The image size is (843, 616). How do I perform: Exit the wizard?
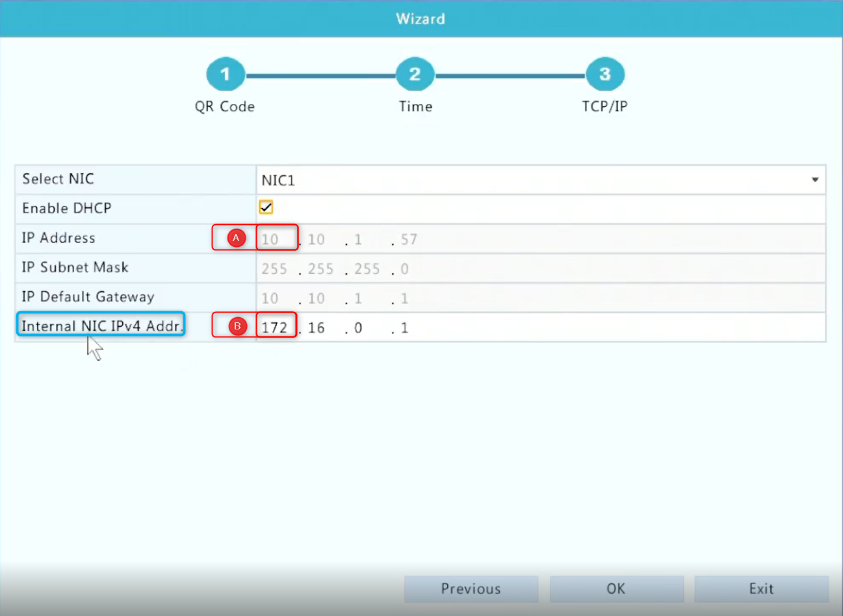pos(761,589)
